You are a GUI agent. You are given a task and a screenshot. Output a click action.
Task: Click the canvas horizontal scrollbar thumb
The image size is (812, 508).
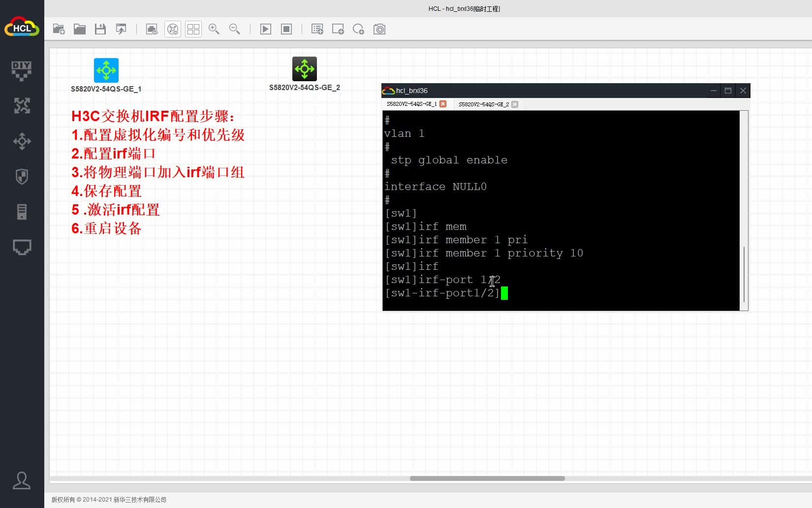487,478
